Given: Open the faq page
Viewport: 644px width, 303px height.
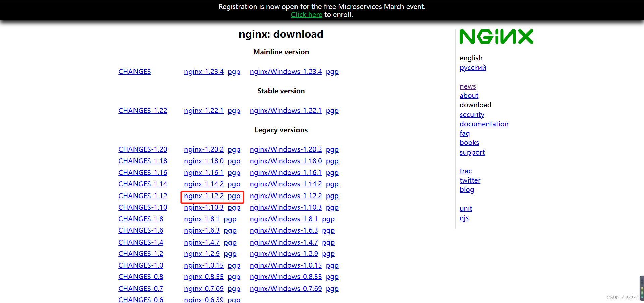Looking at the screenshot, I should point(464,133).
